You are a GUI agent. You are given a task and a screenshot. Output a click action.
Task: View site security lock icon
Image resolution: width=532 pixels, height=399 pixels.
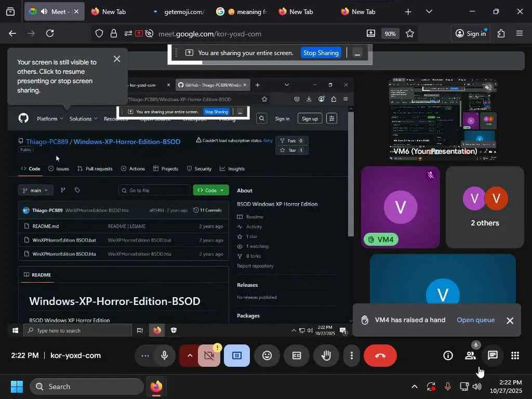pos(114,34)
